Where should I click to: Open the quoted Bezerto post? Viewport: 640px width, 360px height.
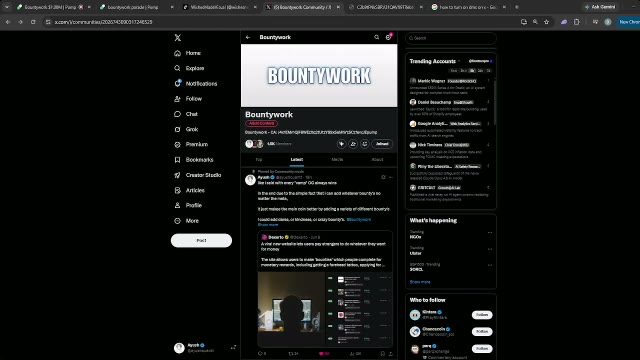click(325, 289)
